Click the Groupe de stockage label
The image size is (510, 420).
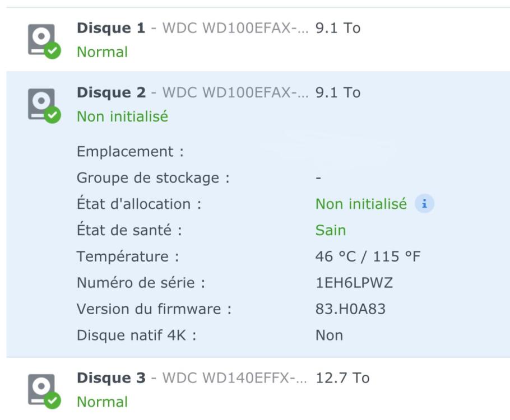pos(153,178)
